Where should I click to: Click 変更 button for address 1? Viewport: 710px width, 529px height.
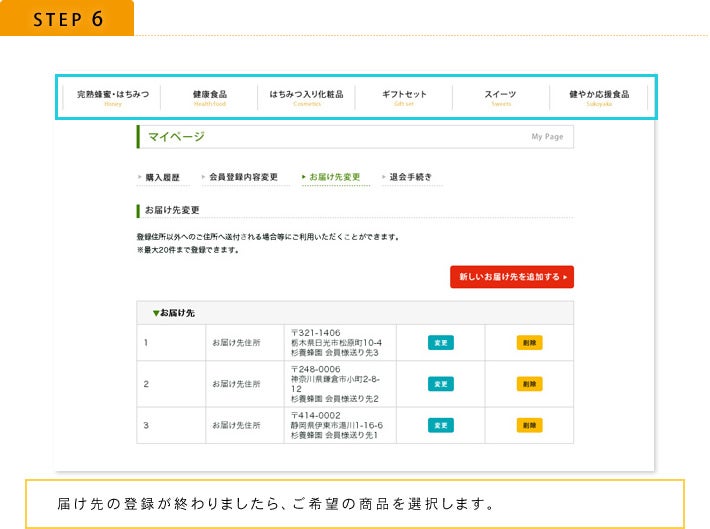coord(440,343)
